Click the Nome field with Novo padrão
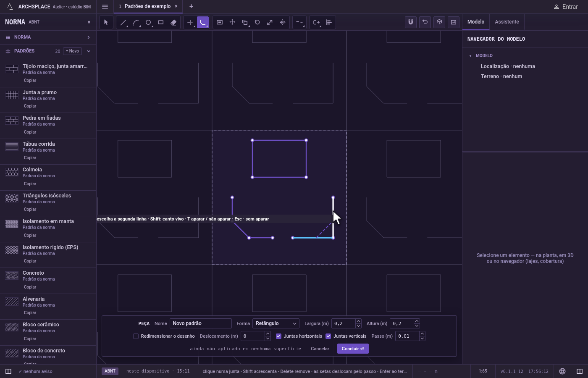 click(x=201, y=323)
